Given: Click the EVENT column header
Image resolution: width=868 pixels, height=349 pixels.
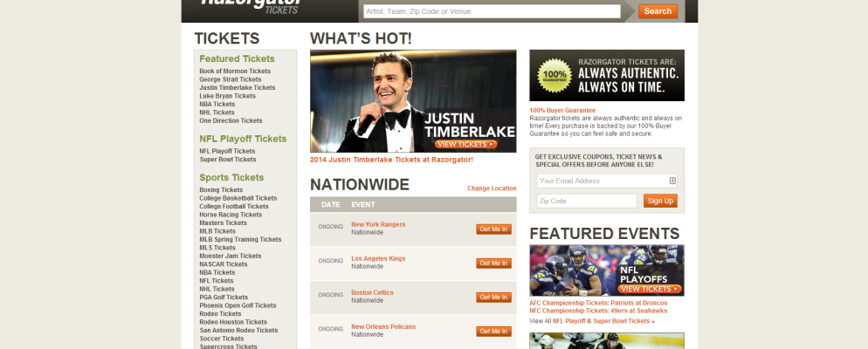Looking at the screenshot, I should (x=363, y=205).
